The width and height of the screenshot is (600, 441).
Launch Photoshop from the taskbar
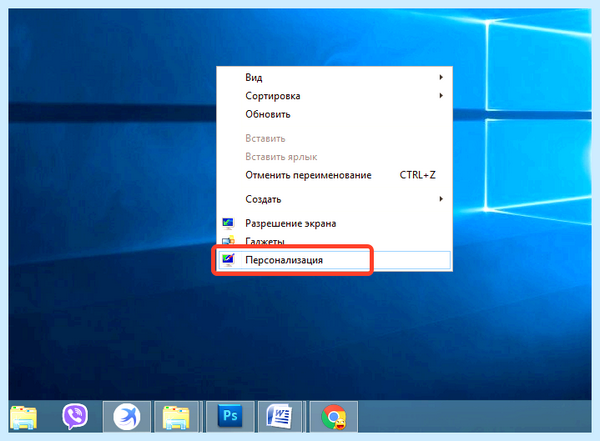230,416
